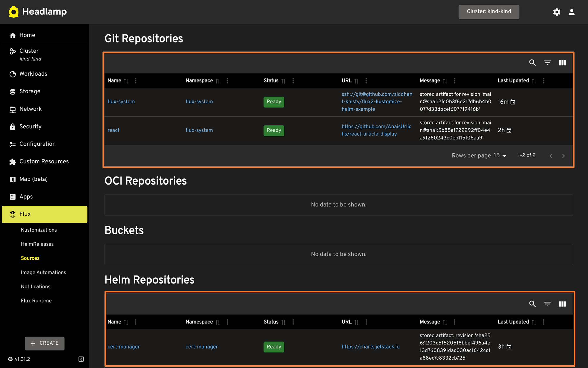
Task: Open flux-system git repository name link
Action: (x=121, y=102)
